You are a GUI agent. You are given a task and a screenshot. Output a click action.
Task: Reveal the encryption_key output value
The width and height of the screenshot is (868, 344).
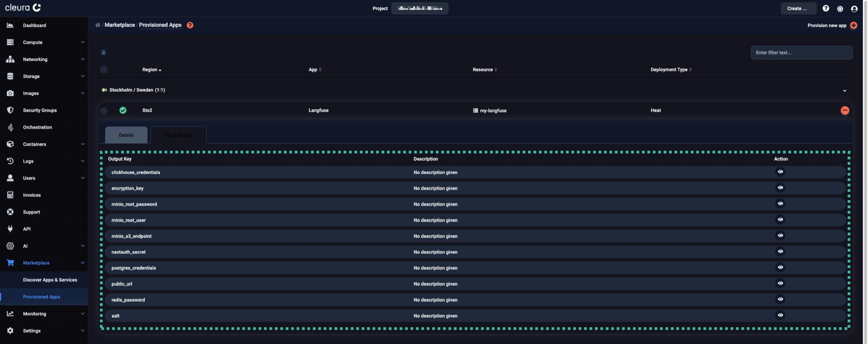coord(780,188)
